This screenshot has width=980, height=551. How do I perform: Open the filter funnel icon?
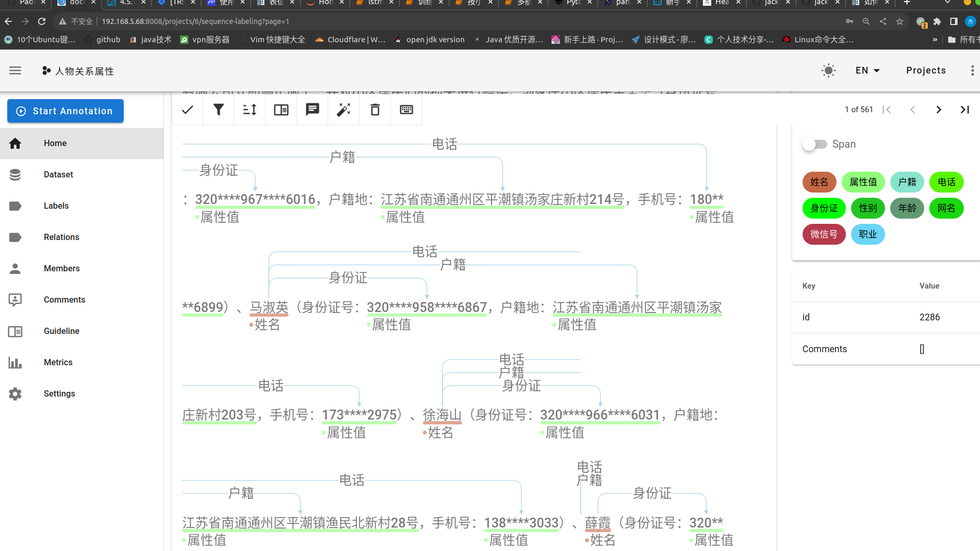click(x=219, y=110)
